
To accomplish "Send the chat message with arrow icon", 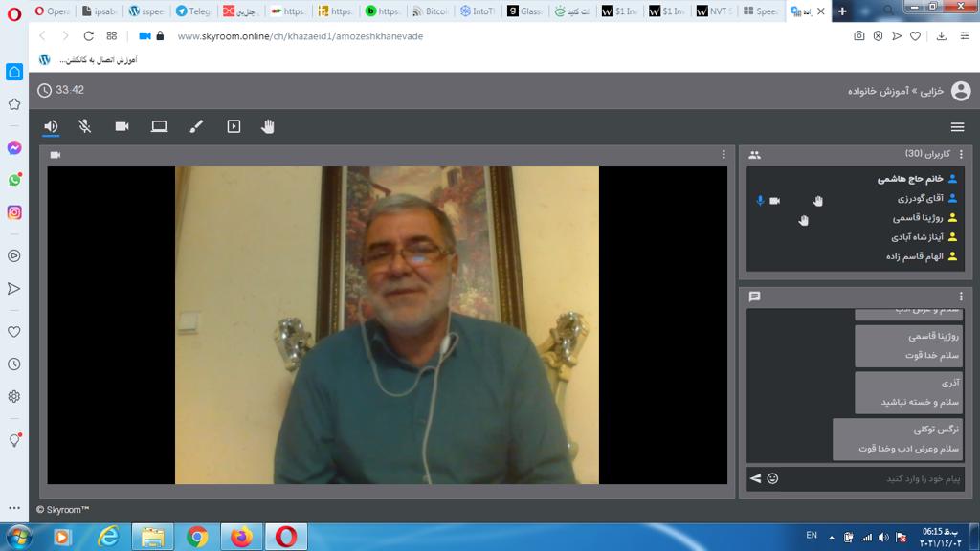I will 755,478.
